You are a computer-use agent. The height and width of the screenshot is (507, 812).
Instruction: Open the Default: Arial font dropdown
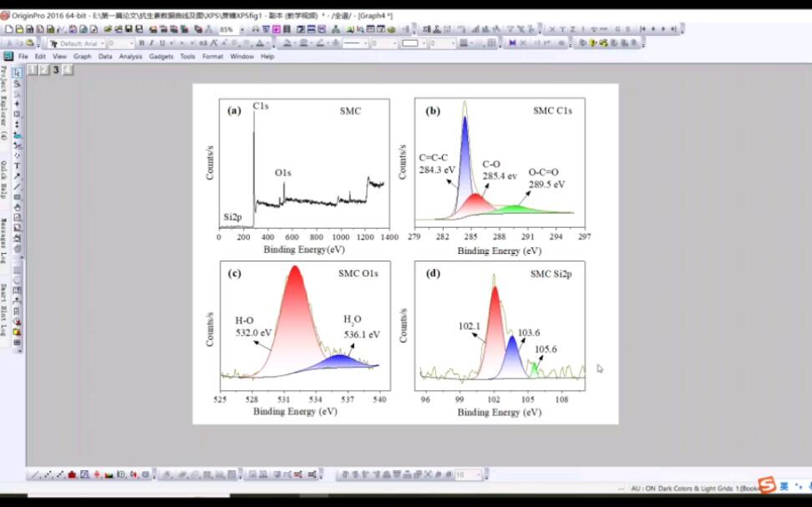[x=77, y=43]
